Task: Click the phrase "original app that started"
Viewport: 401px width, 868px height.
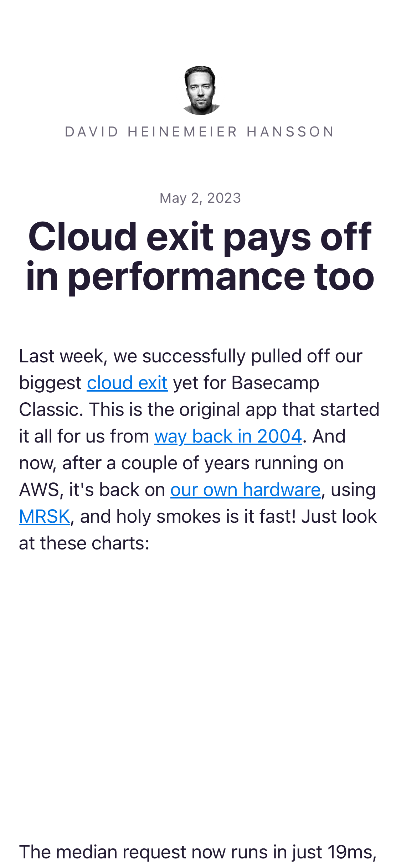Action: point(279,410)
